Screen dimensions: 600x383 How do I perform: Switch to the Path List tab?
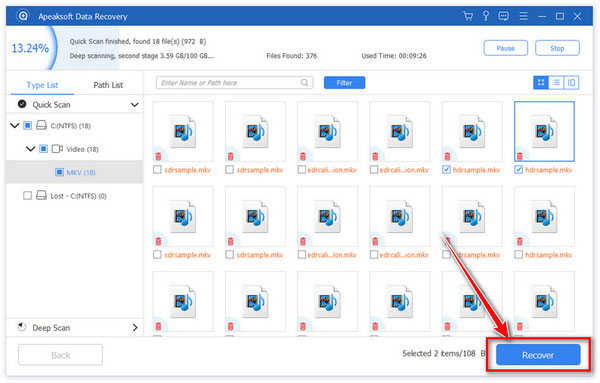tap(108, 85)
